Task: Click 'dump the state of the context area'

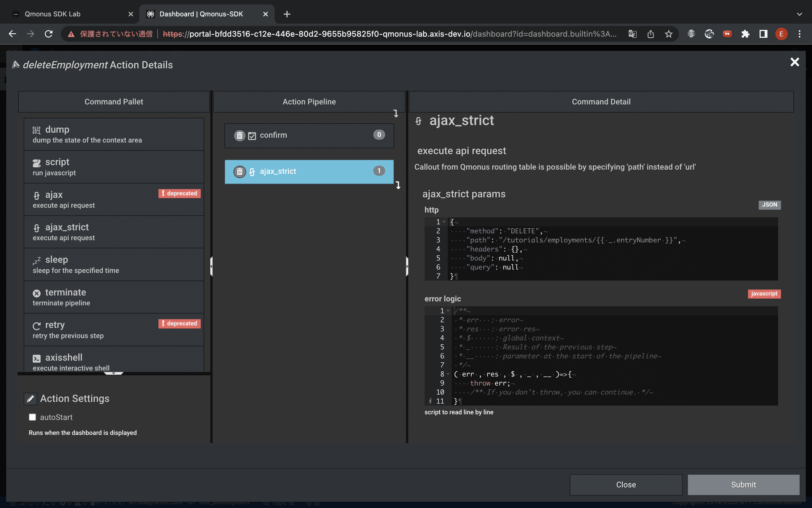Action: (x=87, y=140)
